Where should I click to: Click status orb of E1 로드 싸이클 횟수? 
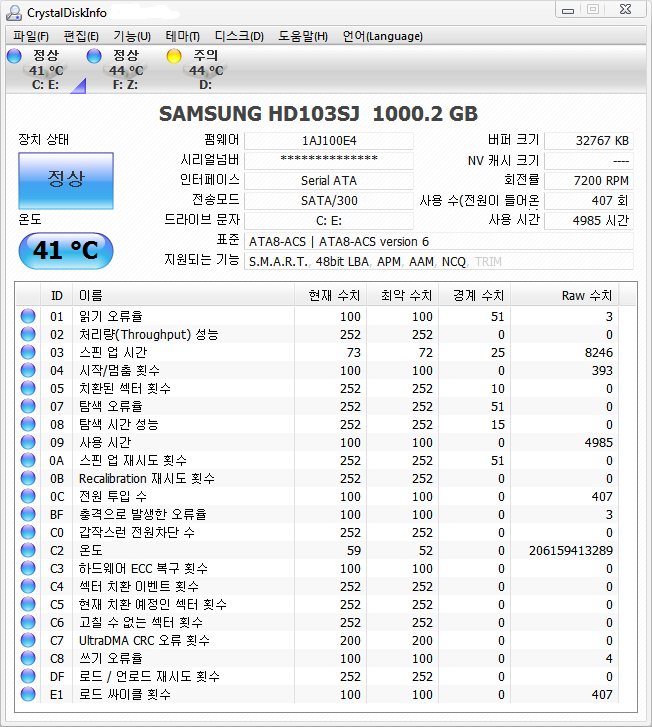pos(28,694)
